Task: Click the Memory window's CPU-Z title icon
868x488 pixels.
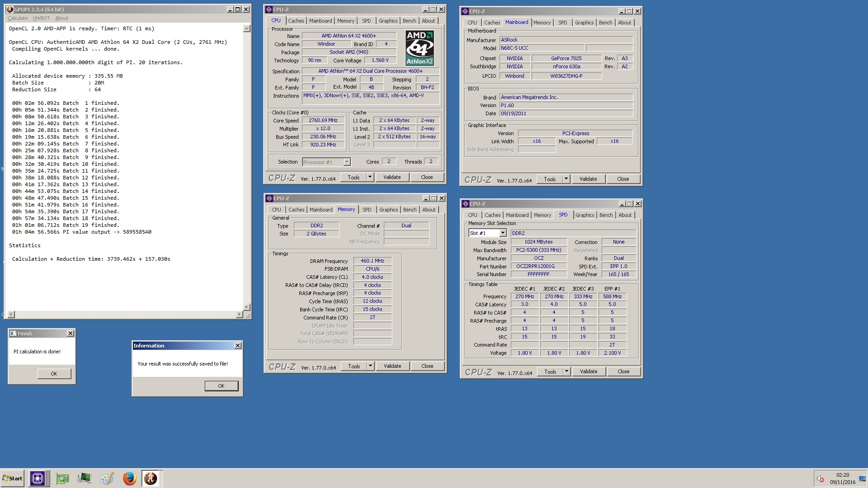Action: click(x=269, y=198)
